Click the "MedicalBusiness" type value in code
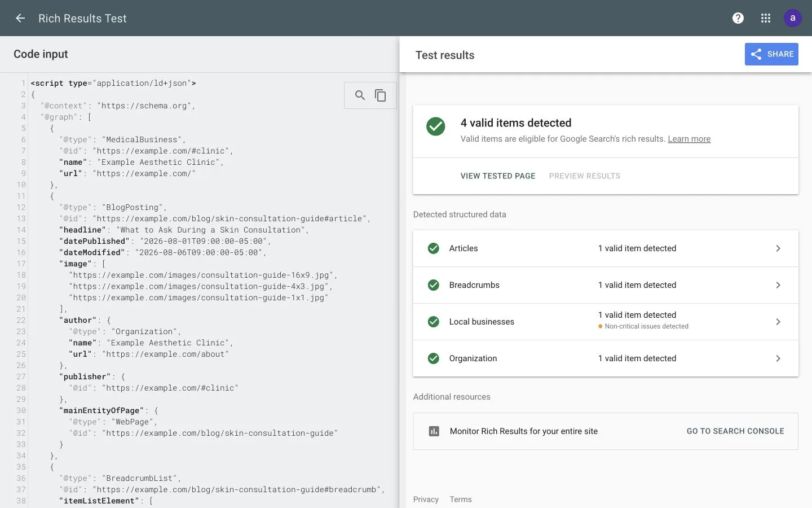 tap(142, 139)
